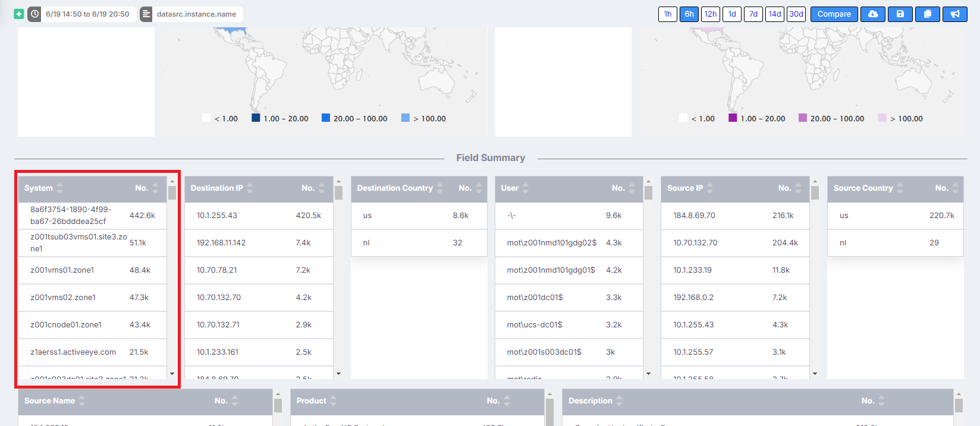The height and width of the screenshot is (426, 980).
Task: Select the 12h time range
Action: point(711,14)
